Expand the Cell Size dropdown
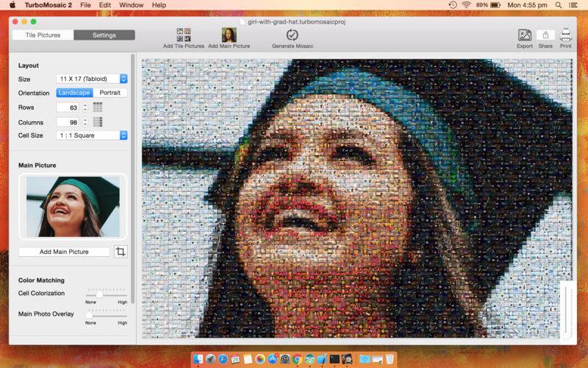 tap(92, 135)
